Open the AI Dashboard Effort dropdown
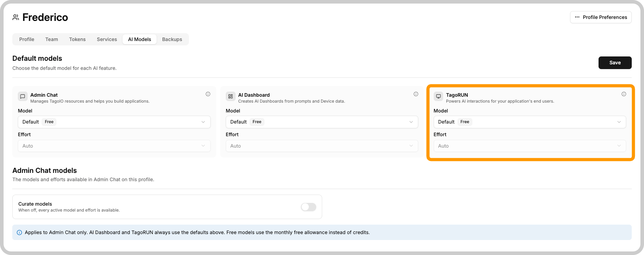The image size is (644, 255). coord(322,146)
